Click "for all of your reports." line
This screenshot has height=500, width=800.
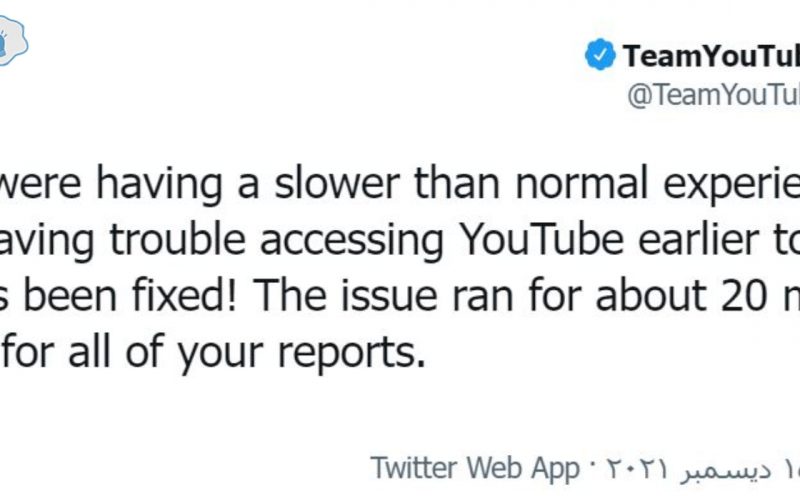pyautogui.click(x=213, y=353)
